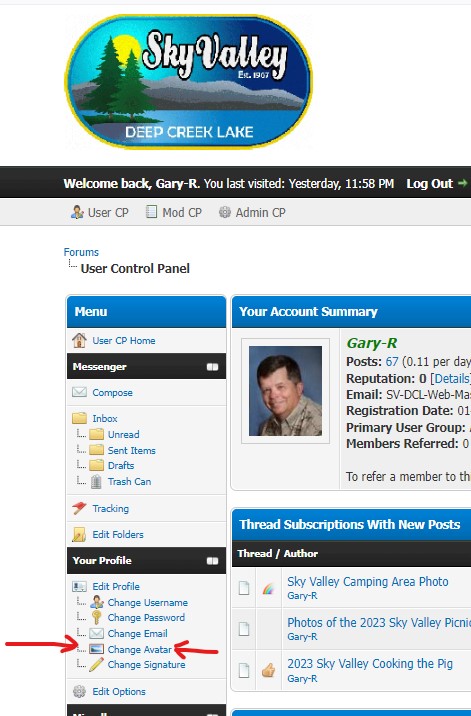Click the Tracking red flag icon
Image resolution: width=471 pixels, height=716 pixels.
79,508
